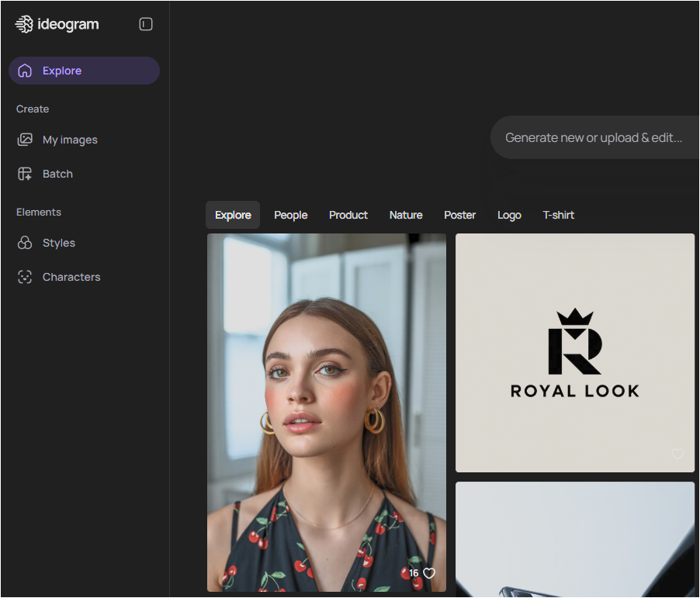Switch to the People tab
This screenshot has height=598, width=700.
pos(291,215)
